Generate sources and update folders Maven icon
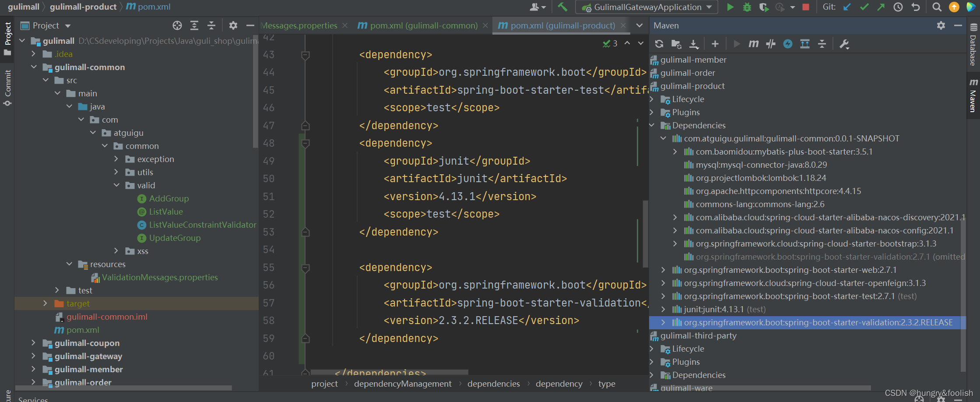 tap(676, 44)
